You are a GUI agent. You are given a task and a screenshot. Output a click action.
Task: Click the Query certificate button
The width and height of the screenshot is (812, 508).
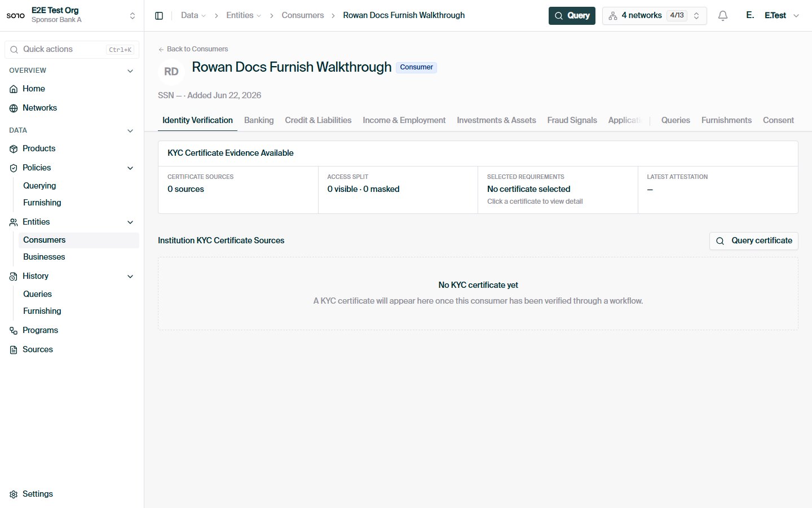click(753, 241)
